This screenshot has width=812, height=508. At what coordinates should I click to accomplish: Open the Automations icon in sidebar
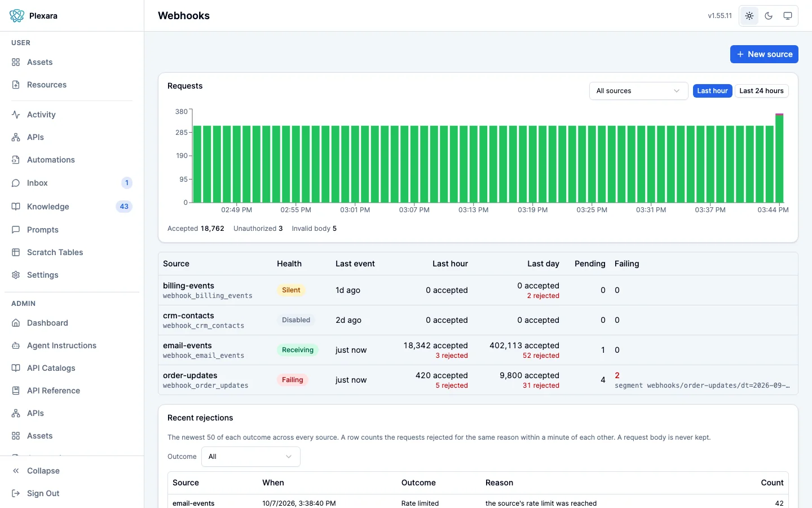[16, 160]
